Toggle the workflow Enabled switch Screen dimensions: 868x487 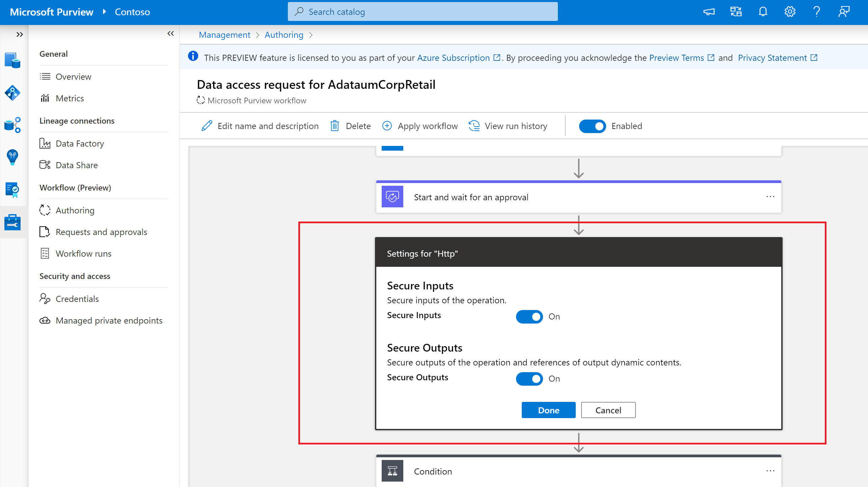click(592, 126)
